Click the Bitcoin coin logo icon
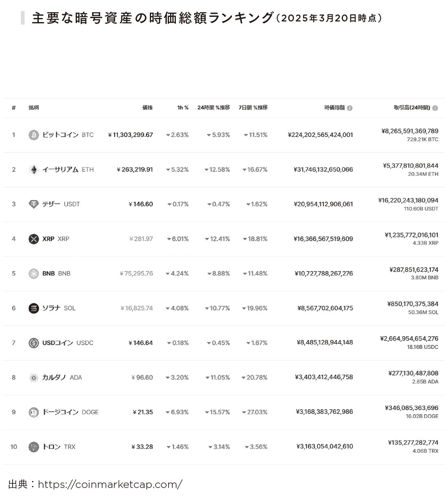The height and width of the screenshot is (499, 448). (34, 135)
